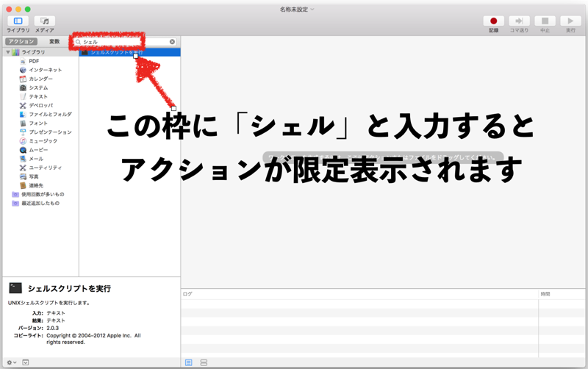Hide the description pane toggle button
Screen dimensions: 588x369
[26, 362]
